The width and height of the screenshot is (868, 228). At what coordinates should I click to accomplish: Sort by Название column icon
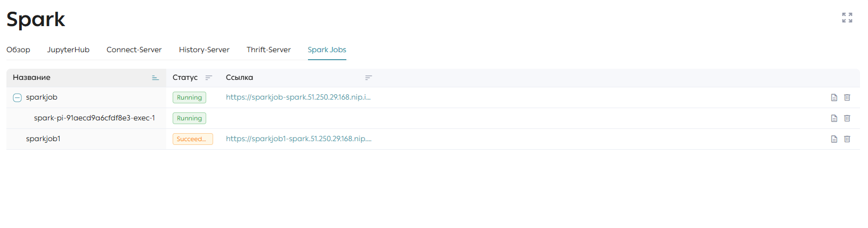155,78
